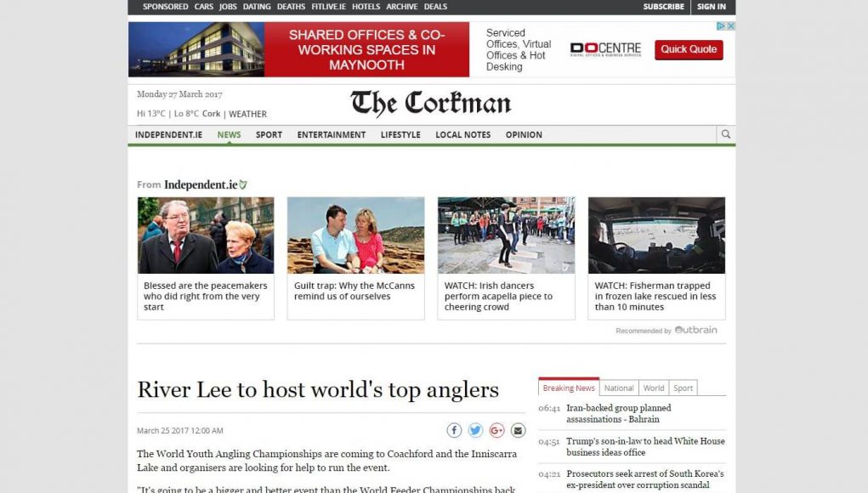Select LIFESTYLE in the main navigation

[400, 134]
